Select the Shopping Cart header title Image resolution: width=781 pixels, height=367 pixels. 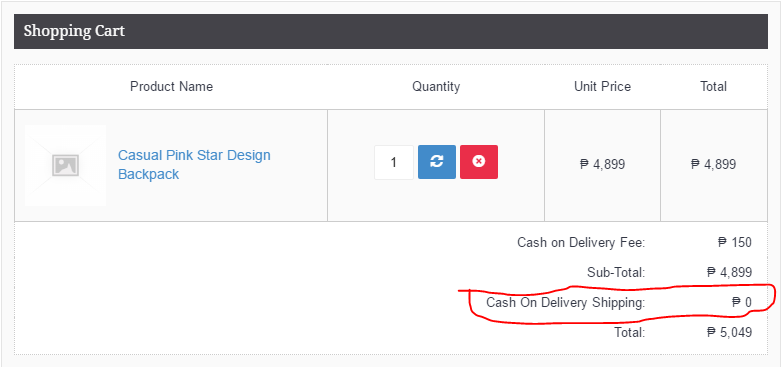74,31
